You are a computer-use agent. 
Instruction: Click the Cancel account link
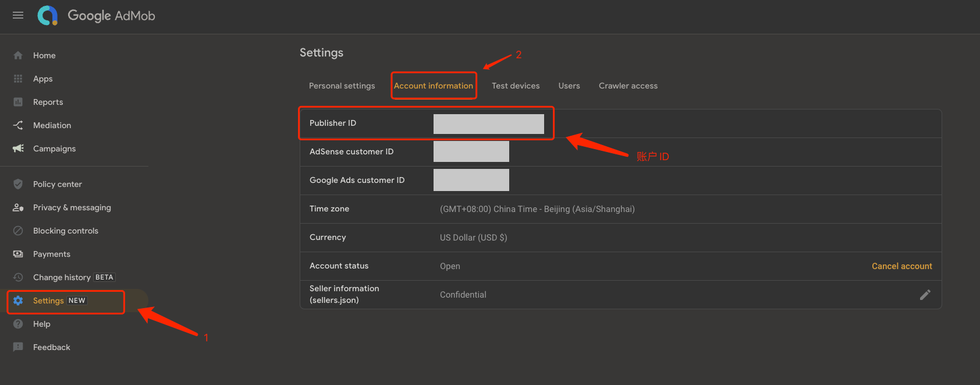[901, 266]
